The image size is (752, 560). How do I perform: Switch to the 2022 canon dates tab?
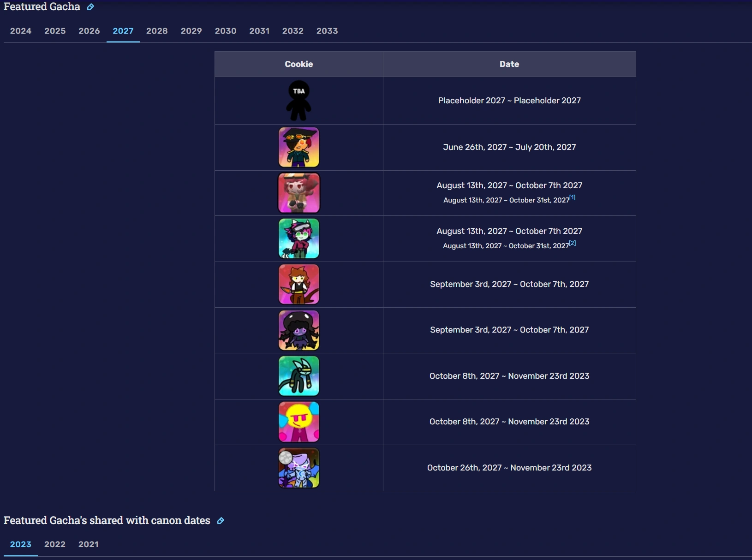coord(55,544)
